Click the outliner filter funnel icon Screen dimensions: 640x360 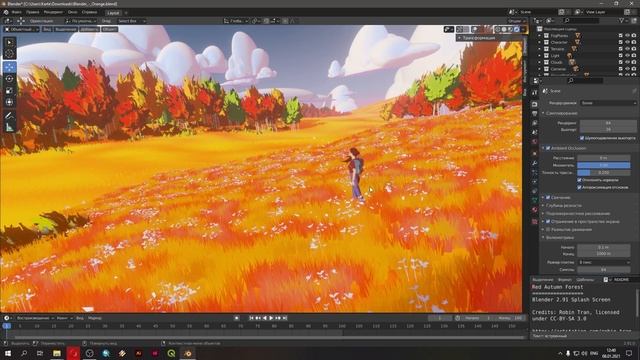pos(621,20)
